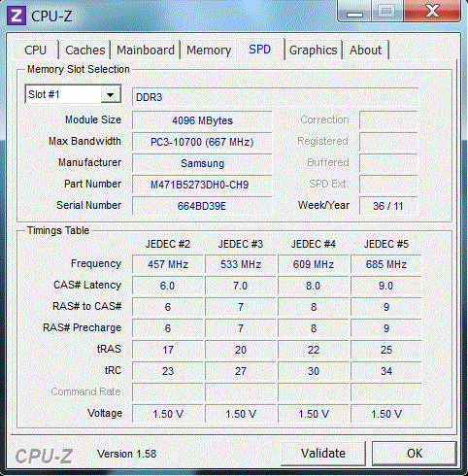Viewport: 468px width, 476px height.
Task: Switch to the CPU tab
Action: (36, 50)
